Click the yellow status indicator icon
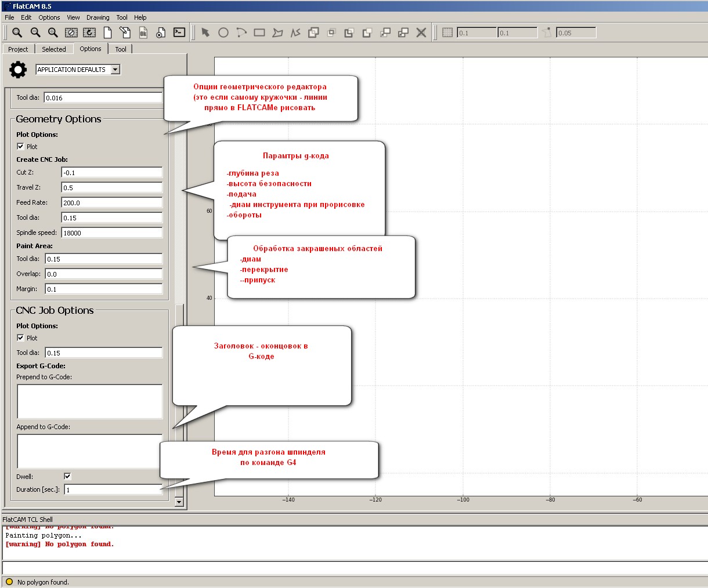 (9, 582)
